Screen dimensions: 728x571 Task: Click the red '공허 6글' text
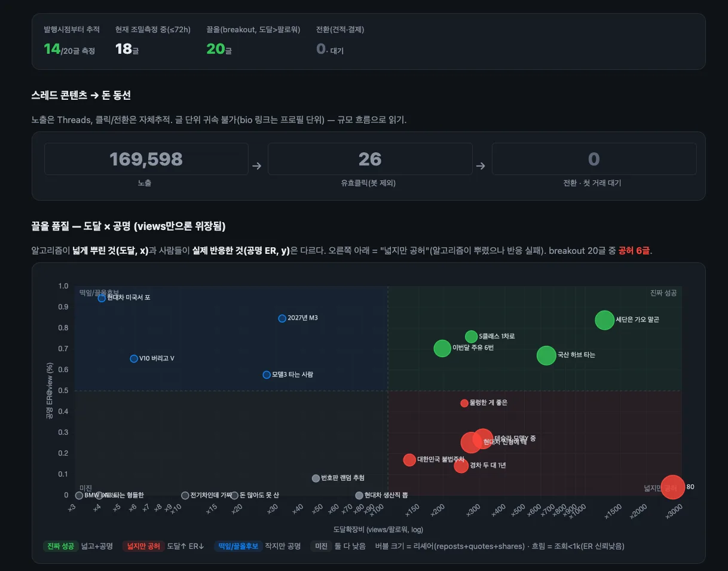(635, 250)
